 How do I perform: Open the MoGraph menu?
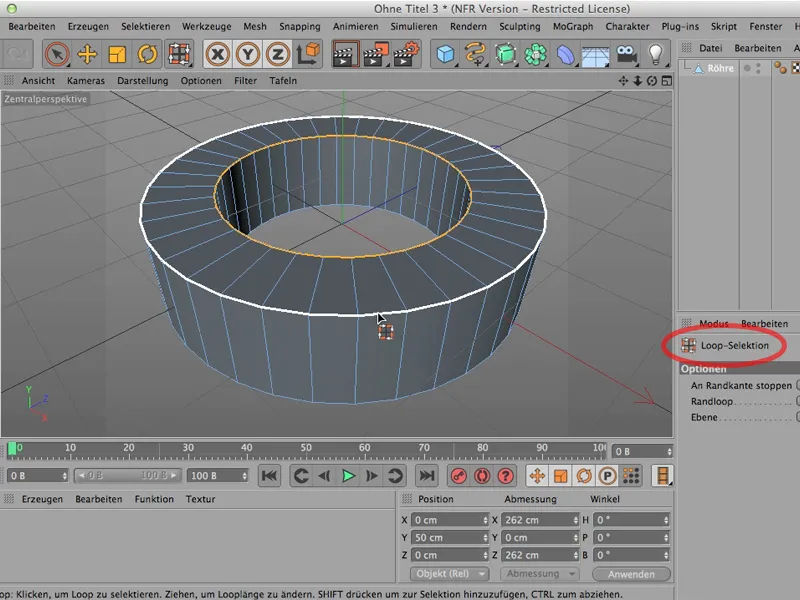tap(573, 27)
